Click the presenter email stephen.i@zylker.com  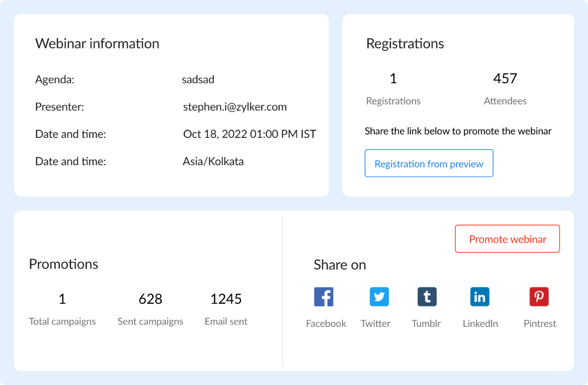pos(235,107)
